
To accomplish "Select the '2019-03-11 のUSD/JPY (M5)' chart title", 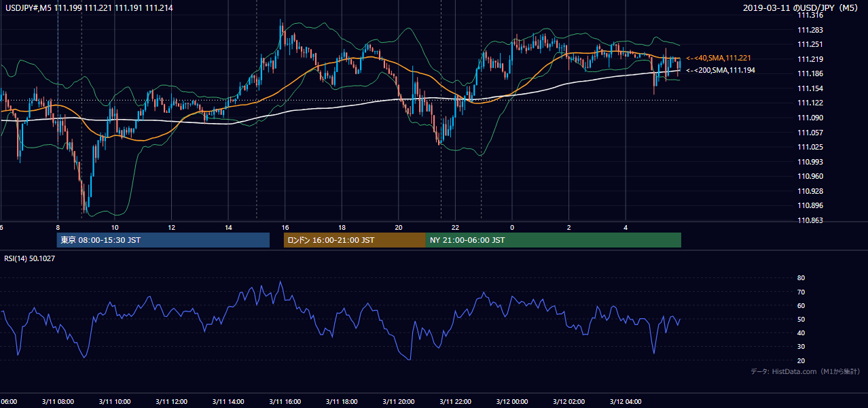I will (x=801, y=7).
